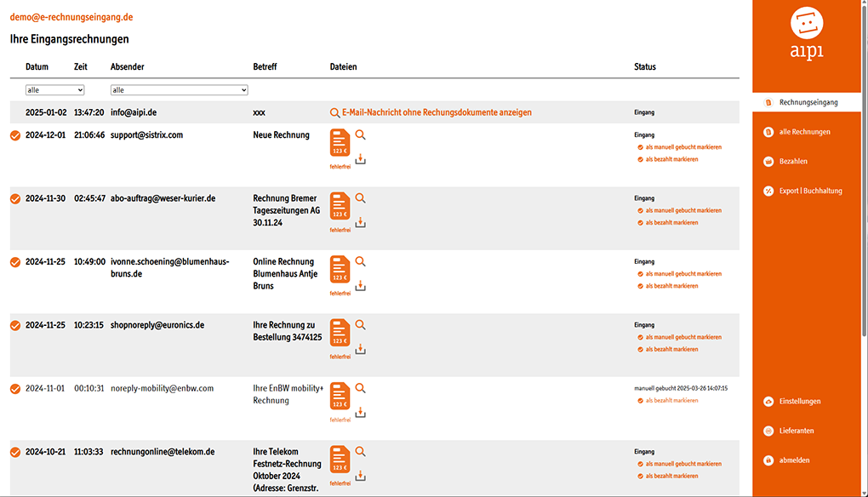Mark euronics.de invoice als bezahlt
The width and height of the screenshot is (868, 497).
(671, 349)
